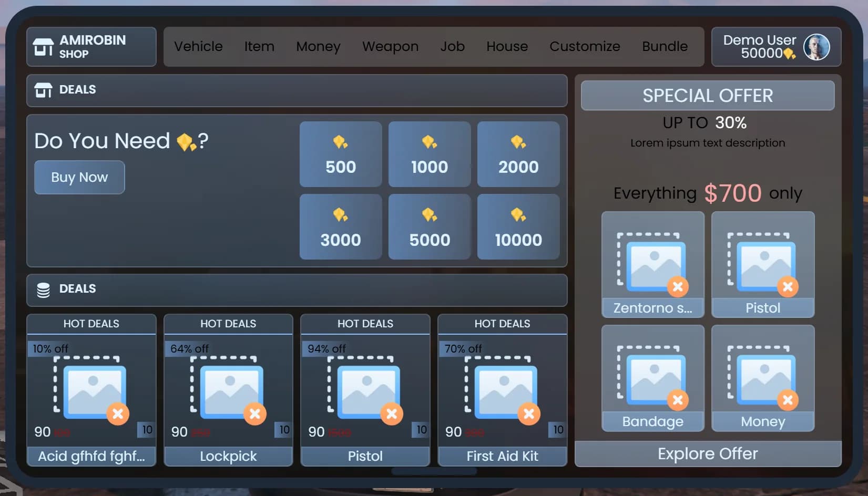Open the Weapon category
Image resolution: width=868 pixels, height=496 pixels.
(390, 47)
